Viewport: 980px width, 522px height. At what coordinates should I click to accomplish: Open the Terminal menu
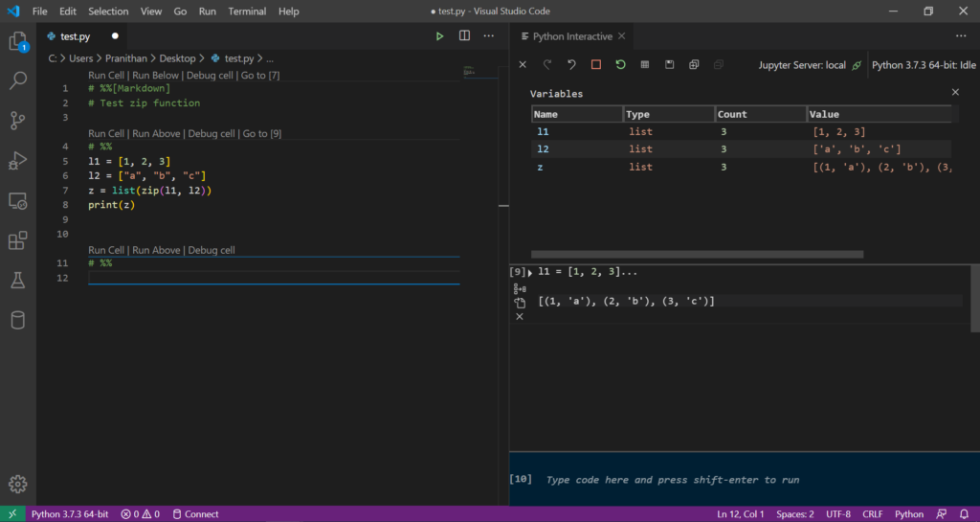pos(247,11)
